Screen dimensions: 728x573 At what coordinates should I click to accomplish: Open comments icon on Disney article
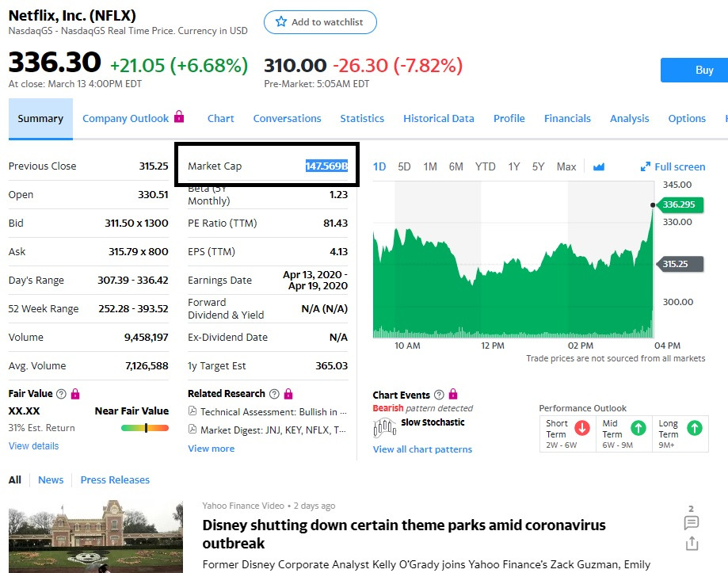(692, 522)
